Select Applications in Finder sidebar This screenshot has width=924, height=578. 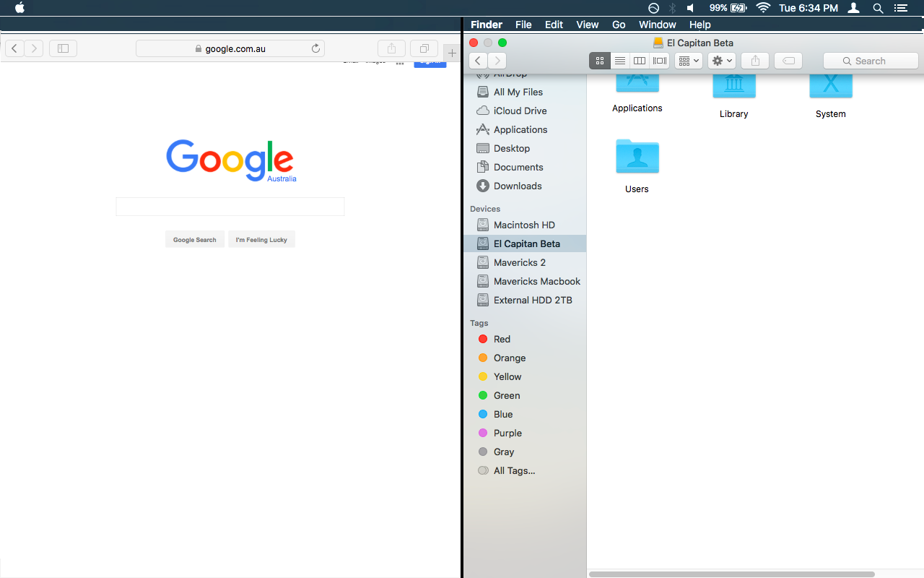tap(525, 129)
